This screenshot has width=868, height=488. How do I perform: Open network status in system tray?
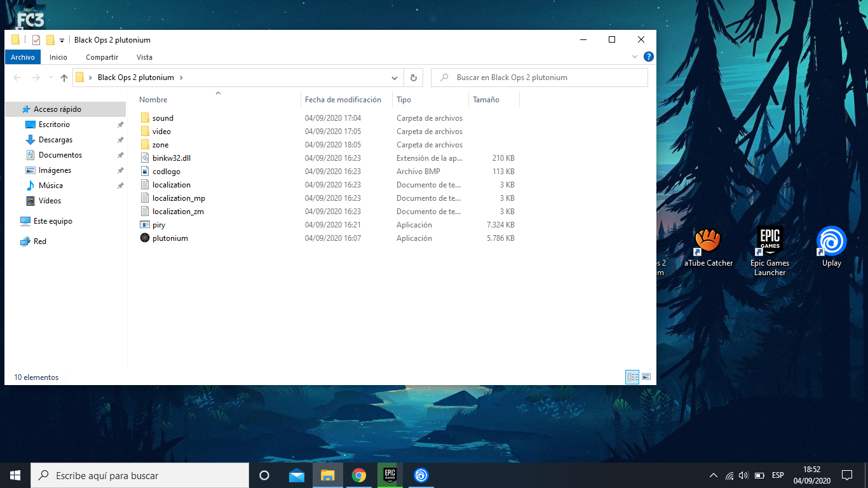point(729,475)
